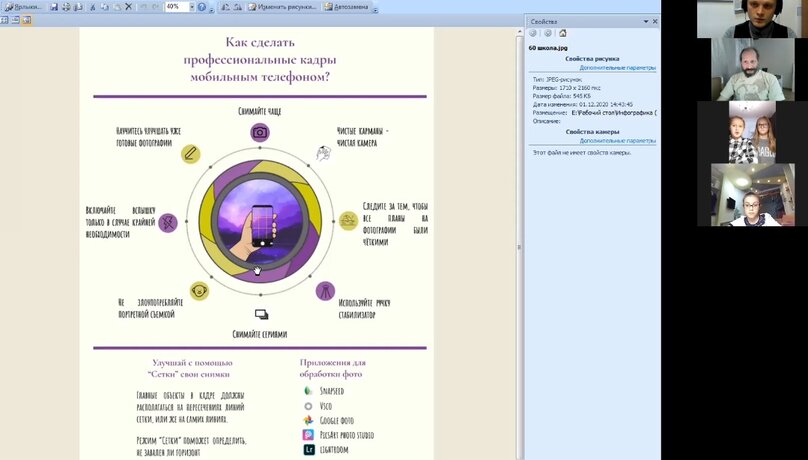Click the rotate left icon
This screenshot has height=460, width=808.
pyautogui.click(x=225, y=6)
